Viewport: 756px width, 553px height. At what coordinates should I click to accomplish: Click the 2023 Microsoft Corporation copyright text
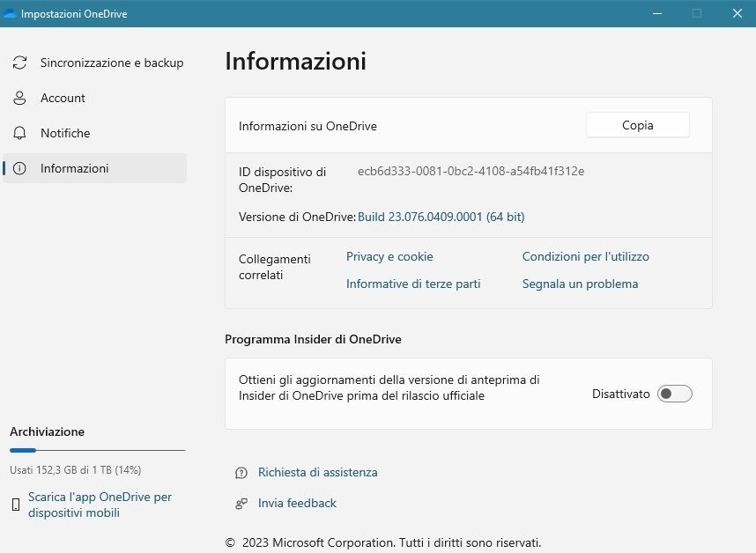382,542
